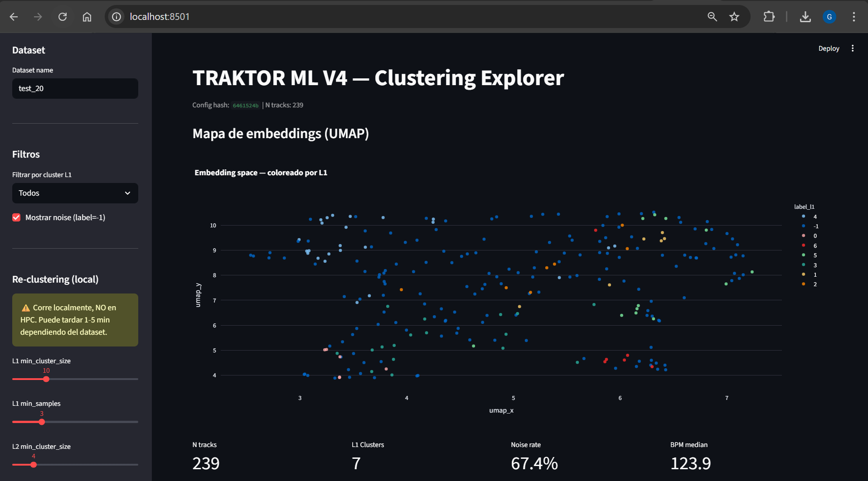Toggle legend entry label 0
This screenshot has height=481, width=868.
(x=810, y=236)
